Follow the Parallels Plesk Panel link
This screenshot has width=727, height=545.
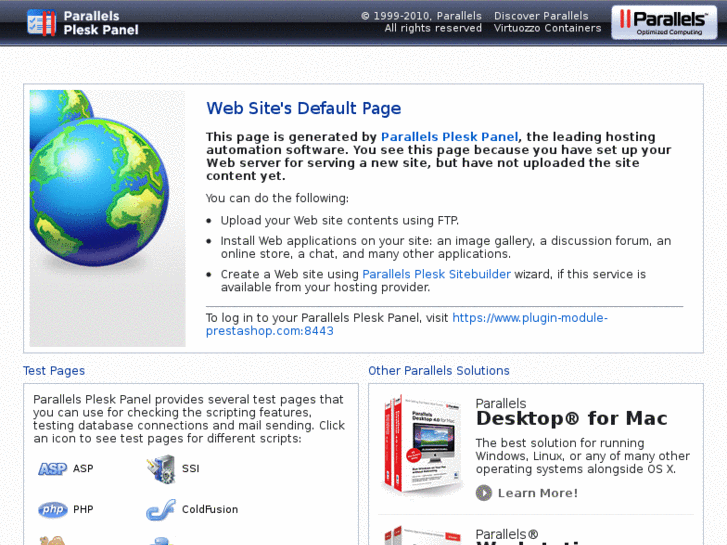click(x=449, y=137)
